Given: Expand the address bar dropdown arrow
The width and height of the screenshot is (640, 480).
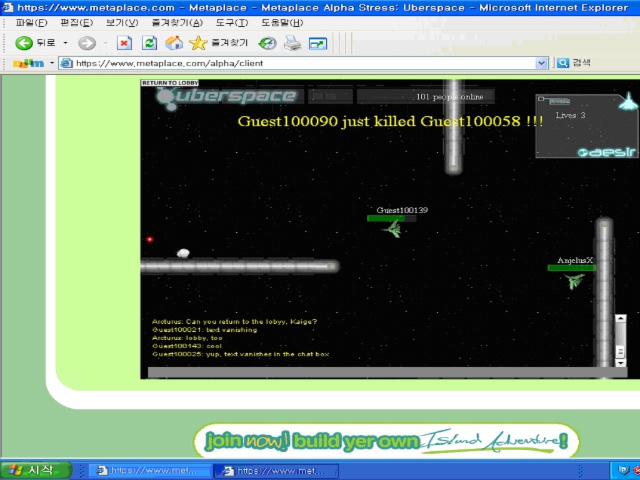Looking at the screenshot, I should 542,63.
